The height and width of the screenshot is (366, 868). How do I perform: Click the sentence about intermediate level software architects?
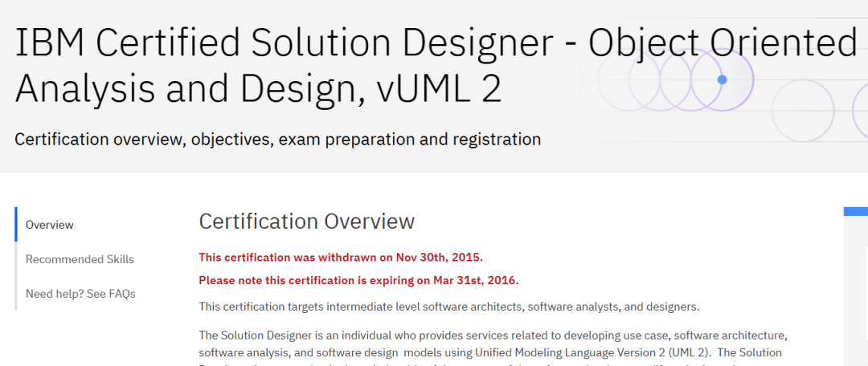coord(449,307)
